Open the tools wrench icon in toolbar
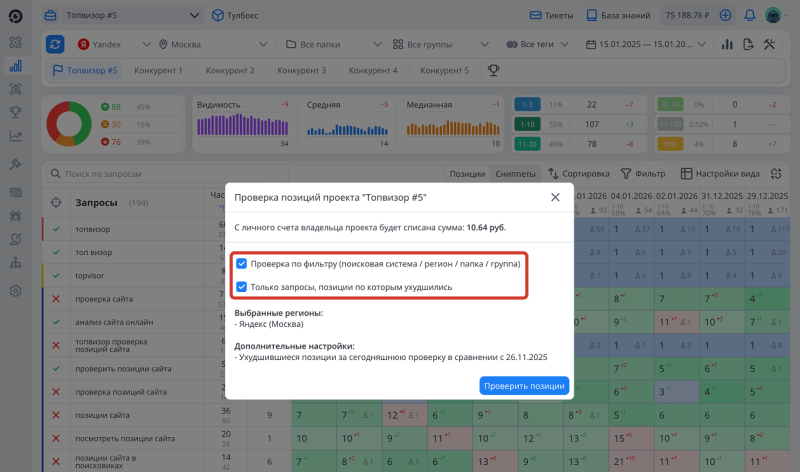800x472 pixels. point(769,45)
